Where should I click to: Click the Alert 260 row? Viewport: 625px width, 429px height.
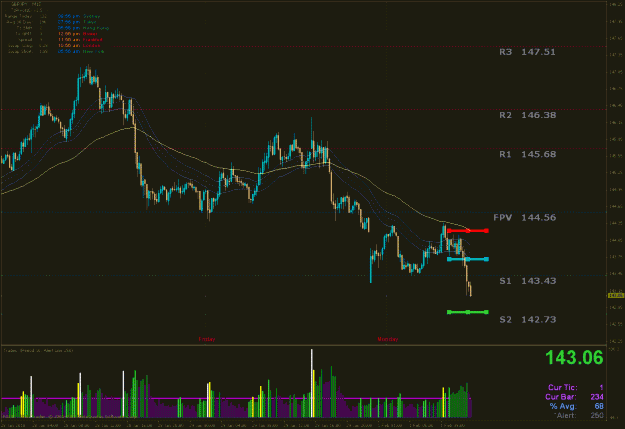[578, 415]
